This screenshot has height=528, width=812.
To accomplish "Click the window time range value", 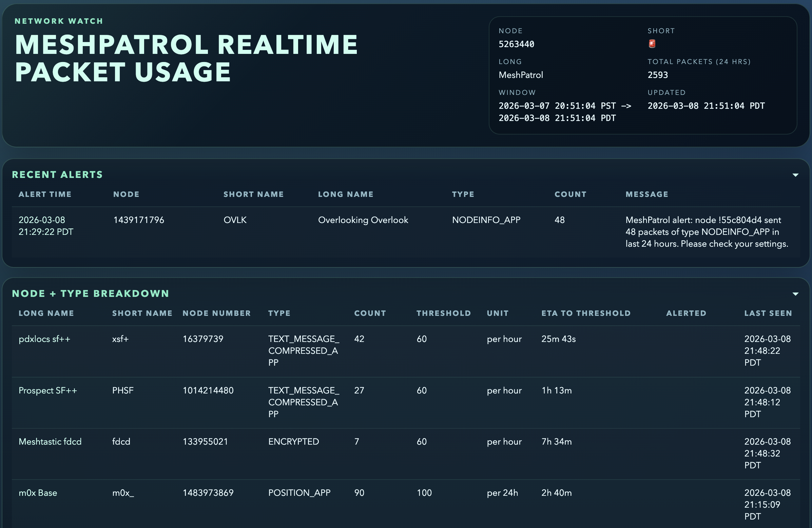I will point(565,112).
